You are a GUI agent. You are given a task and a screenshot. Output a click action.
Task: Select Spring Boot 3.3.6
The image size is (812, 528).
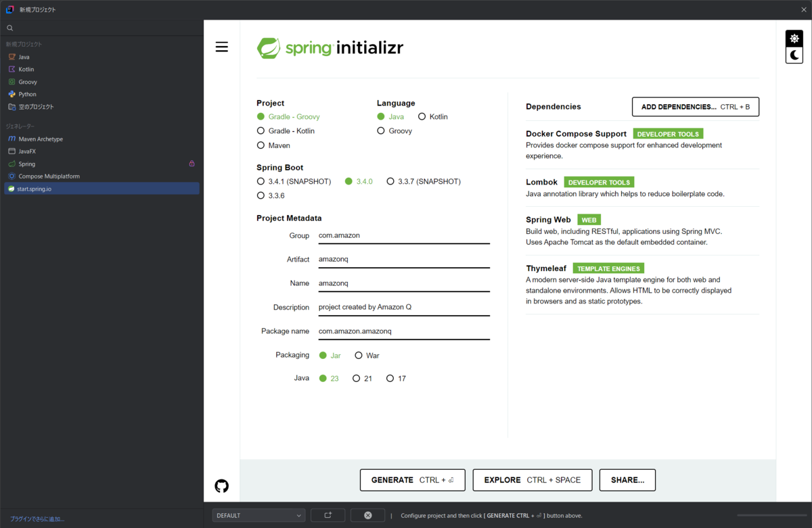pyautogui.click(x=271, y=195)
